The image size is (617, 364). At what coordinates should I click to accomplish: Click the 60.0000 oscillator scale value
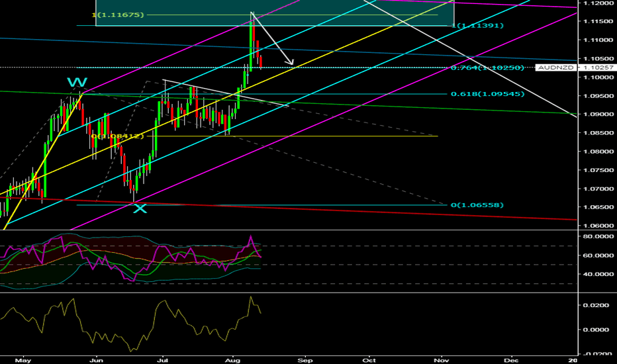click(598, 255)
